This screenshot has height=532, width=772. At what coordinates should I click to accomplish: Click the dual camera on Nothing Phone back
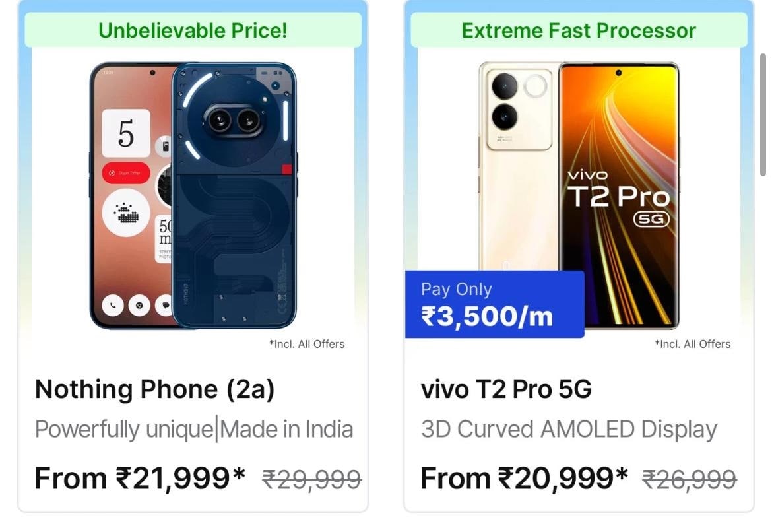coord(234,119)
